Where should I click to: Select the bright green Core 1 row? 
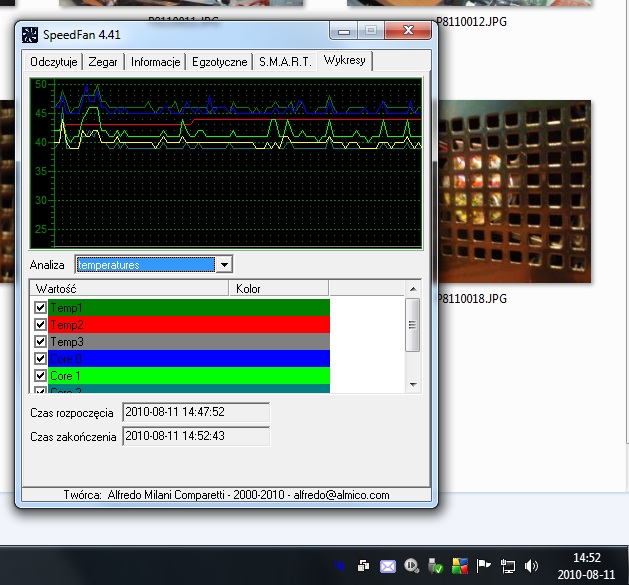click(x=189, y=376)
